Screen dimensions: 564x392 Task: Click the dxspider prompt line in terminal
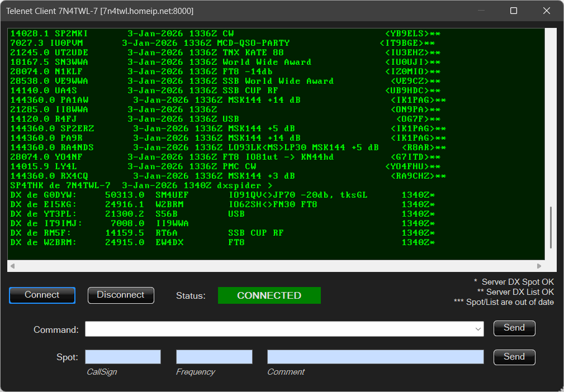pyautogui.click(x=141, y=185)
